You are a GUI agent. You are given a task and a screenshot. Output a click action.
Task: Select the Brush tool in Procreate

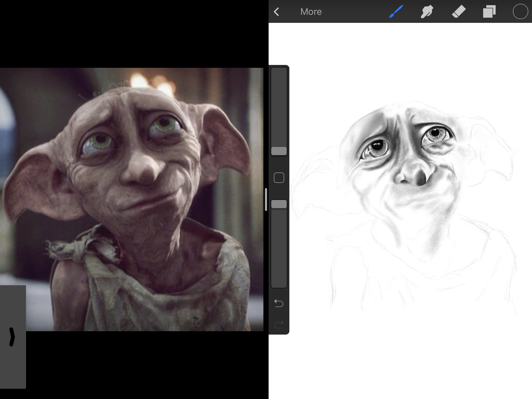(x=396, y=12)
